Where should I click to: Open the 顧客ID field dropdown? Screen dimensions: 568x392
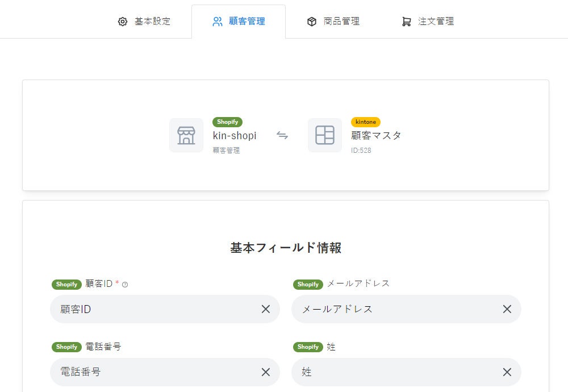tap(153, 309)
